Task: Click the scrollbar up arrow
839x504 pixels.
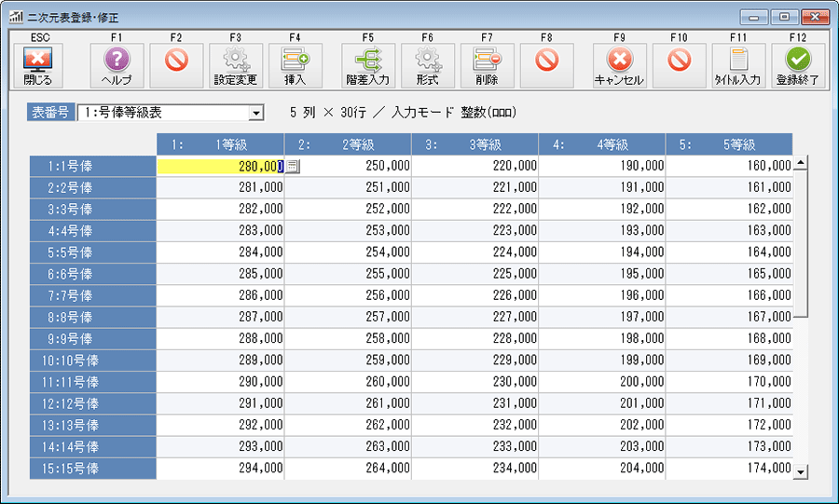Action: pyautogui.click(x=801, y=162)
